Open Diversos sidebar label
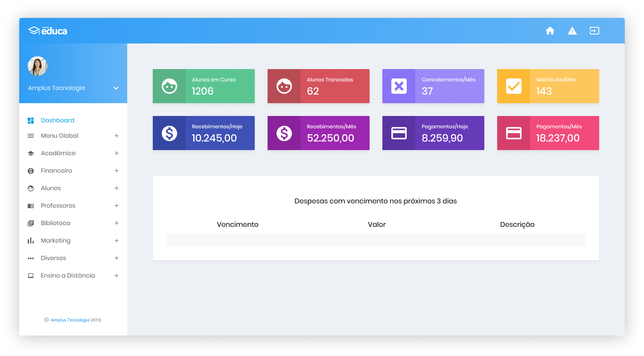644x356 pixels. 53,258
